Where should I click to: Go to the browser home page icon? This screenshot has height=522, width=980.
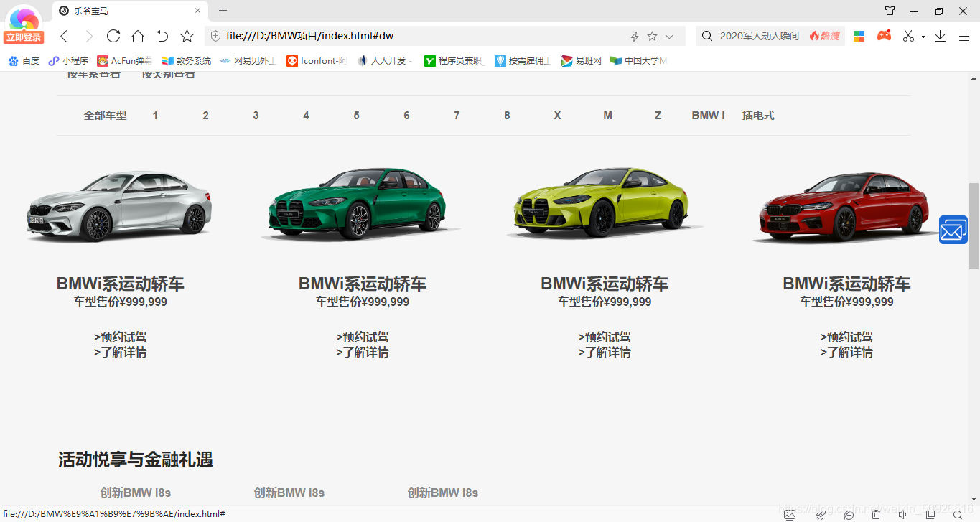[x=138, y=36]
